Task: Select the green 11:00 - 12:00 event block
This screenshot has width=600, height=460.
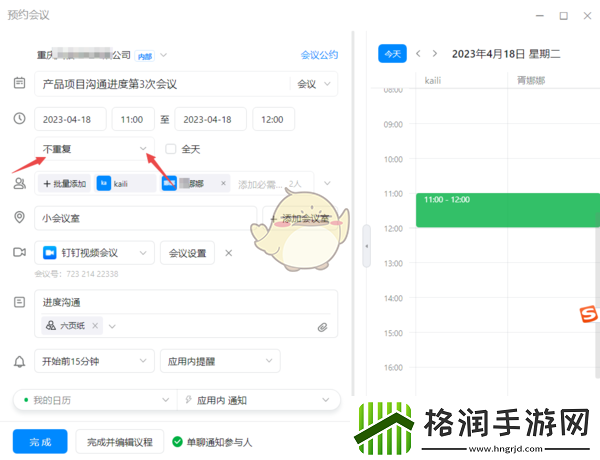Action: 508,210
